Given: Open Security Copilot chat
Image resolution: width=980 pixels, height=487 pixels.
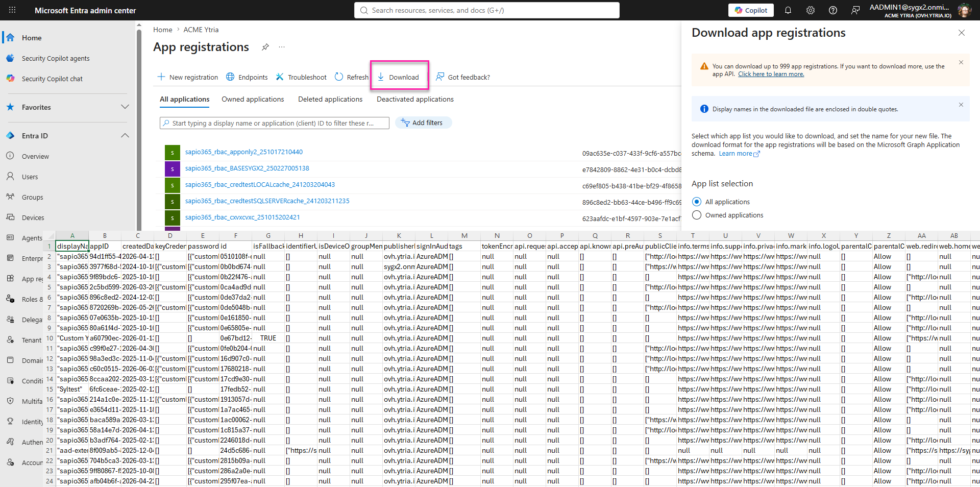Looking at the screenshot, I should click(x=52, y=79).
